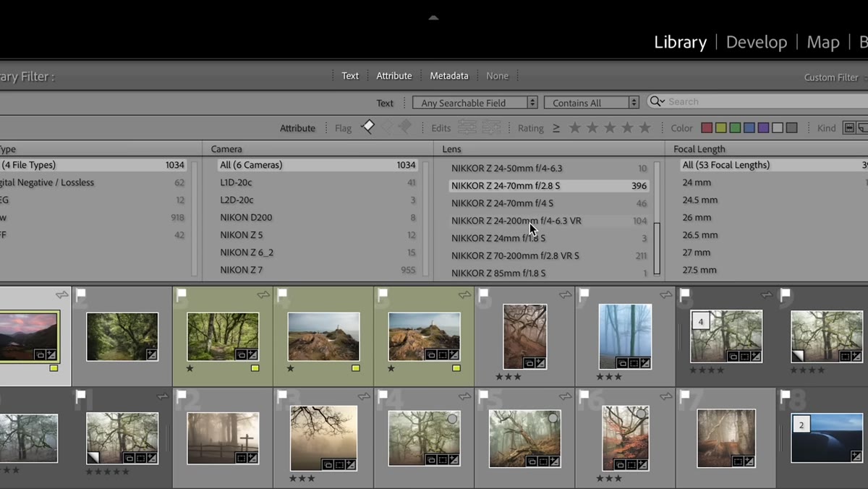Viewport: 868px width, 489px height.
Task: Open the Contains All dropdown
Action: [592, 103]
